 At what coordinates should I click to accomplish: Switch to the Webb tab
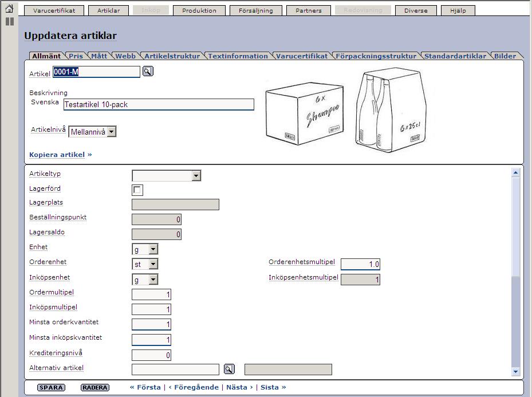125,56
